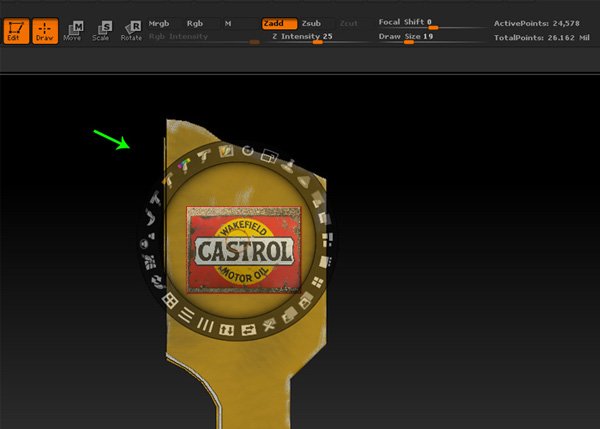Click the Paint icon at top of dial
Viewport: 600px width, 429px height.
(226, 151)
